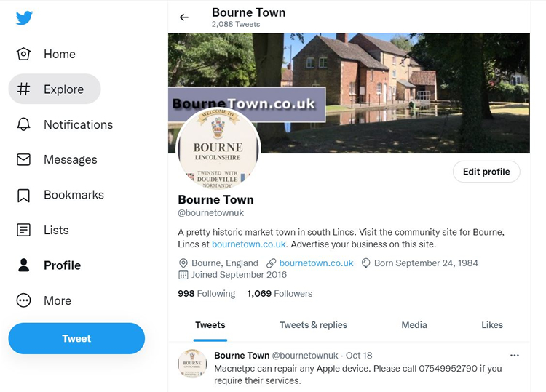Click the back arrow beside Bourne Town

pos(184,17)
